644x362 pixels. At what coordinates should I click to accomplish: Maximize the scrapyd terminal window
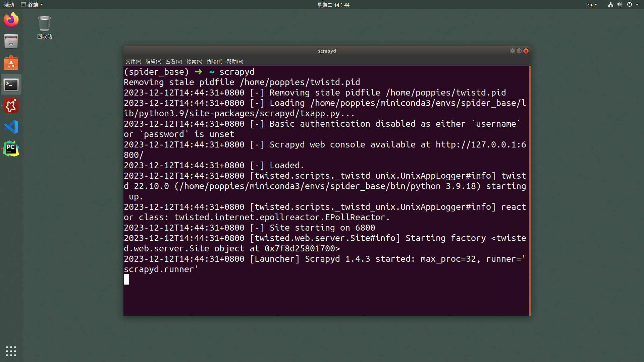[519, 51]
